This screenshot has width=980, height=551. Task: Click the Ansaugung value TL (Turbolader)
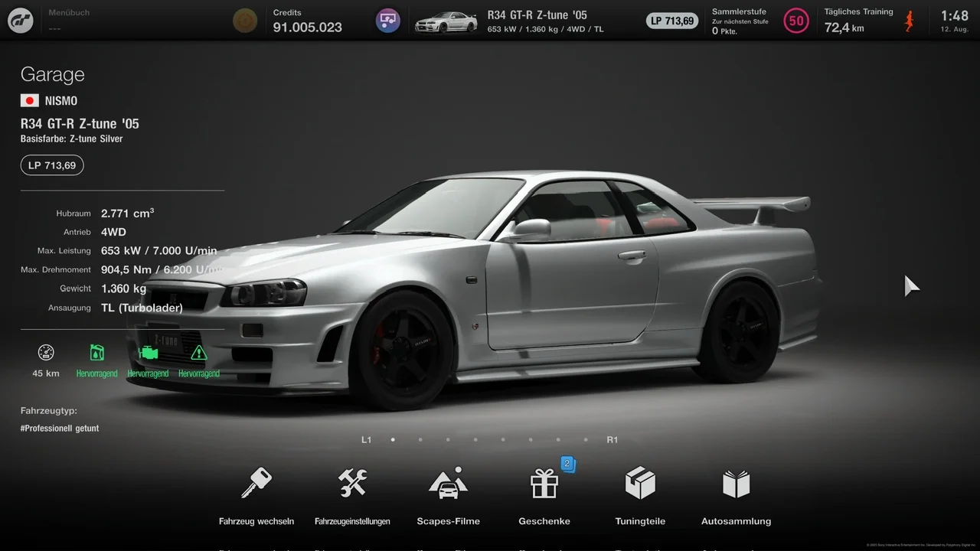tap(142, 308)
